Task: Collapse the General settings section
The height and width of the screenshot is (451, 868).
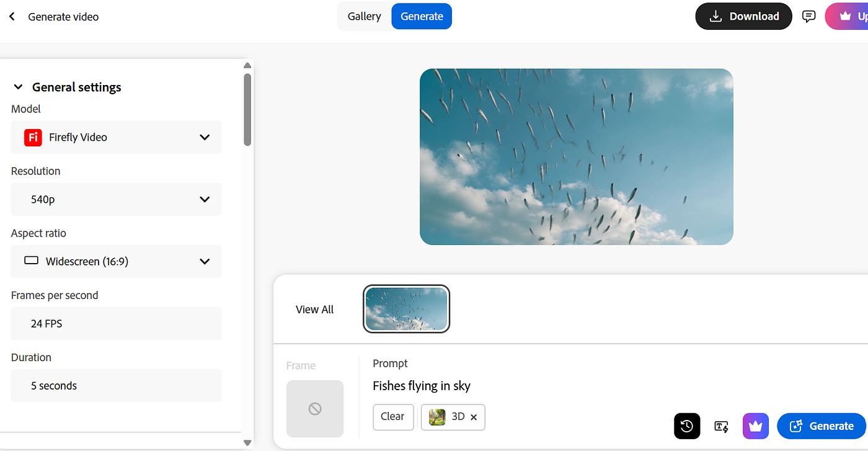Action: tap(18, 87)
